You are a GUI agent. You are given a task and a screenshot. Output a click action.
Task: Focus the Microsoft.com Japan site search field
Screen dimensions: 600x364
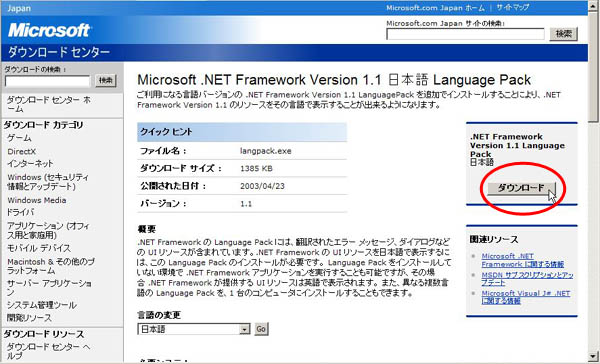point(465,34)
